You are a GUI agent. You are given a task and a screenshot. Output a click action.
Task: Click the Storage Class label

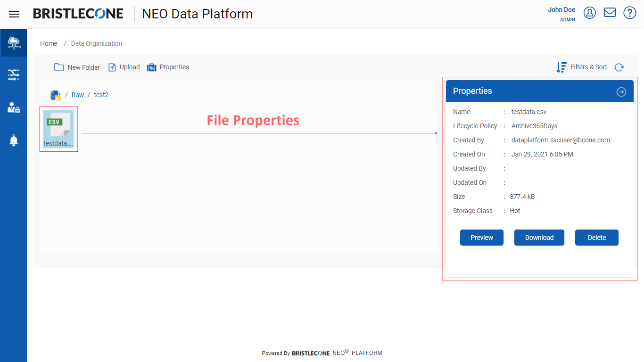pos(473,211)
